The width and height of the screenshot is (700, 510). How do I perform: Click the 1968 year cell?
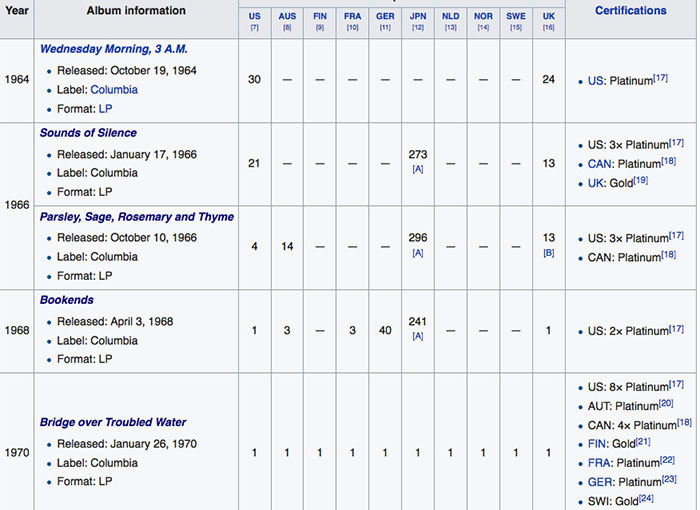click(17, 330)
